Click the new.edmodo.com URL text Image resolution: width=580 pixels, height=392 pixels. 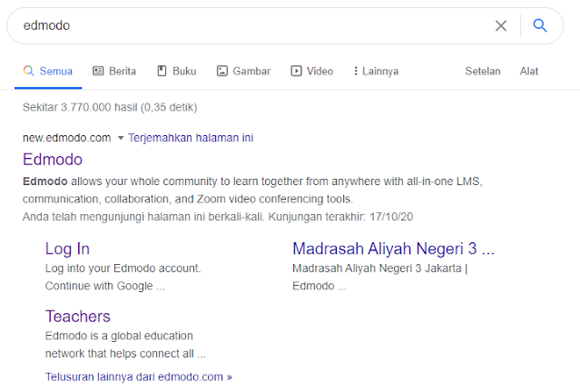[66, 138]
